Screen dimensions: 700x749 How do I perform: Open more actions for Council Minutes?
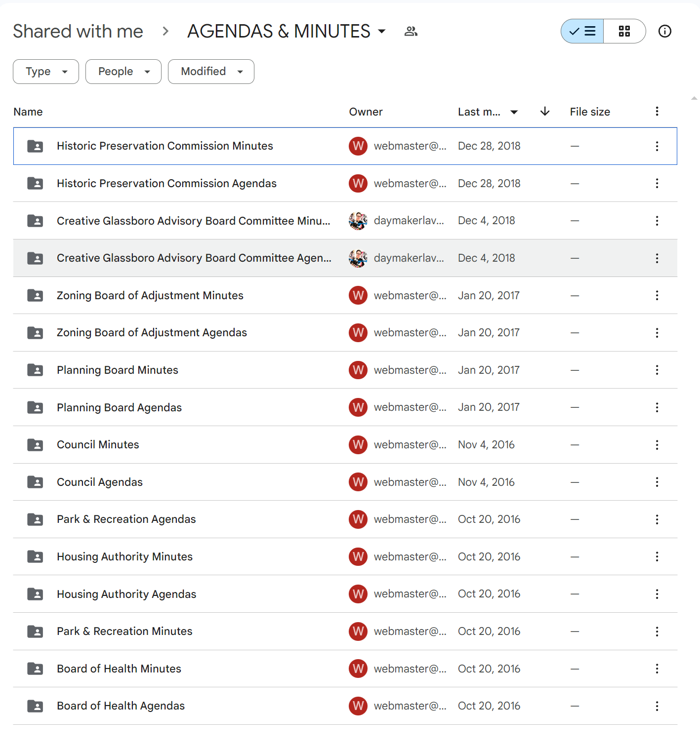657,445
